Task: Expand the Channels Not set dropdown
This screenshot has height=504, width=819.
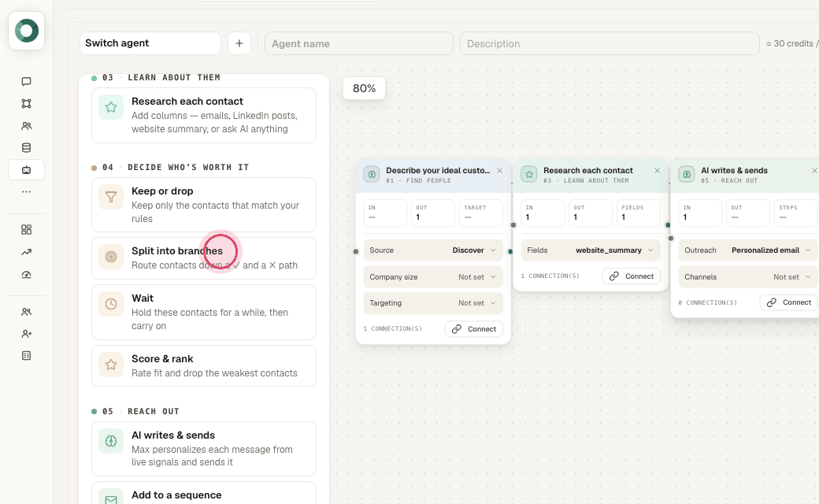Action: coord(748,277)
